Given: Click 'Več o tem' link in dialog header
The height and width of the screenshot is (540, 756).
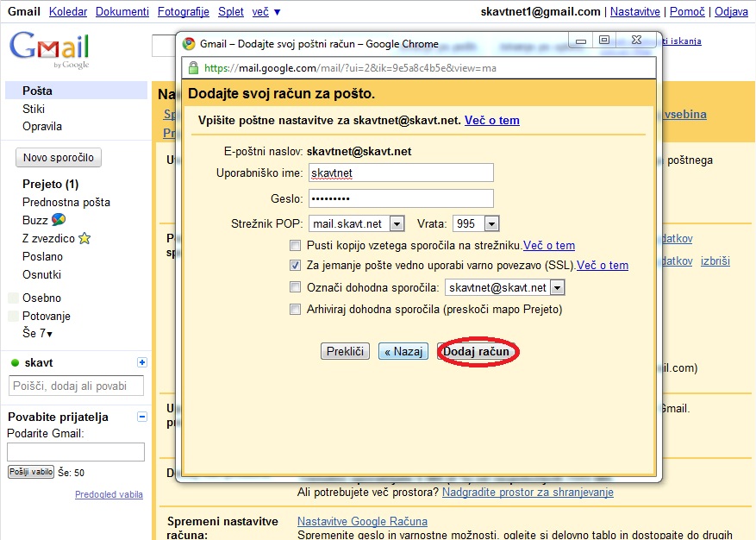Looking at the screenshot, I should pyautogui.click(x=491, y=120).
